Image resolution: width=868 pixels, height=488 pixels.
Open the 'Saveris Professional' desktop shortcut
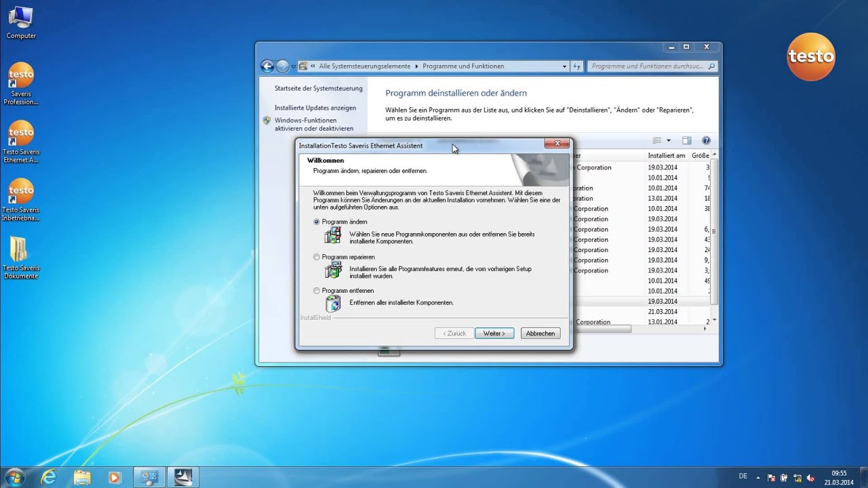[x=21, y=84]
